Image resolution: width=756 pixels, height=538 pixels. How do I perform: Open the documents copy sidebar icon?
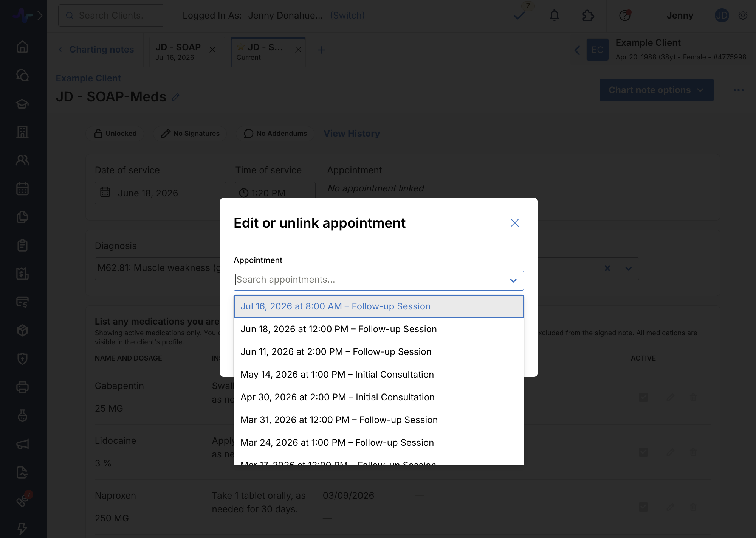(23, 217)
